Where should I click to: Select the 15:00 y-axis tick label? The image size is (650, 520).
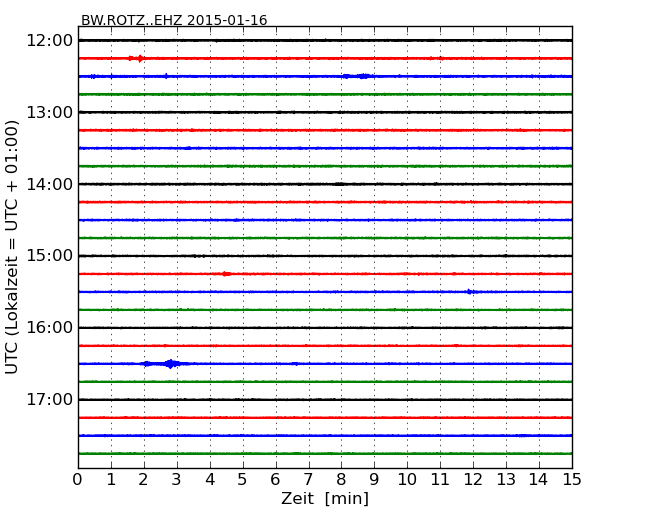(x=50, y=256)
